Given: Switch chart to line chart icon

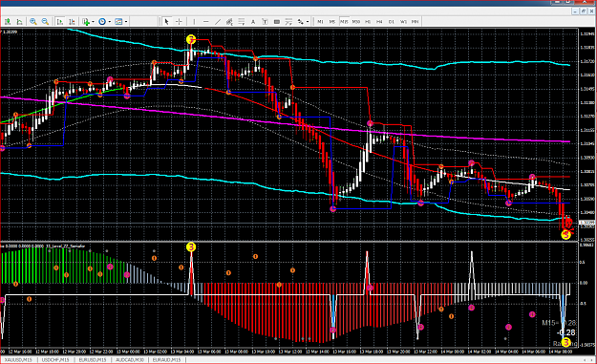Looking at the screenshot, I should 20,22.
